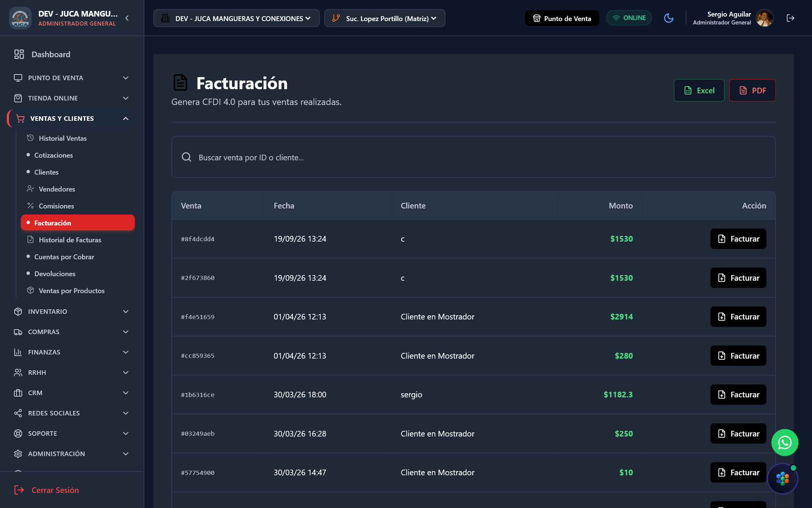Click the RRHH people icon
The image size is (812, 508).
click(18, 373)
